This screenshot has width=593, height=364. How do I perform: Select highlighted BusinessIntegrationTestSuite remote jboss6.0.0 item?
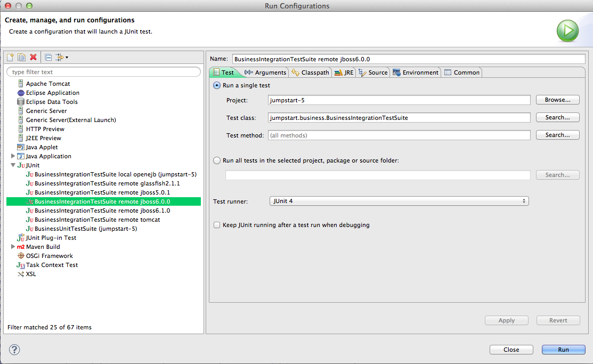click(103, 201)
